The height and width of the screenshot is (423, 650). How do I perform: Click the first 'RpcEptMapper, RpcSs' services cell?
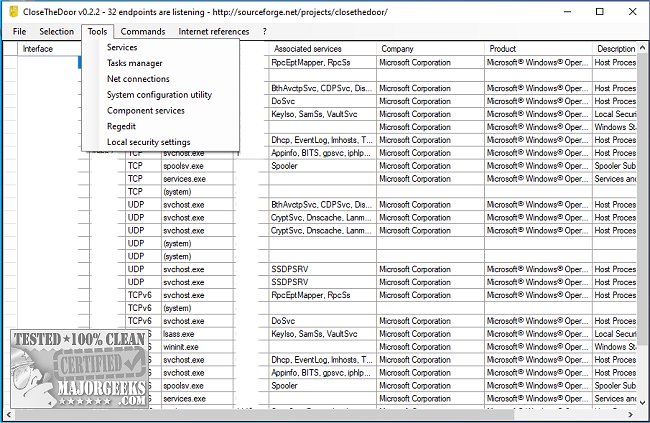click(322, 63)
